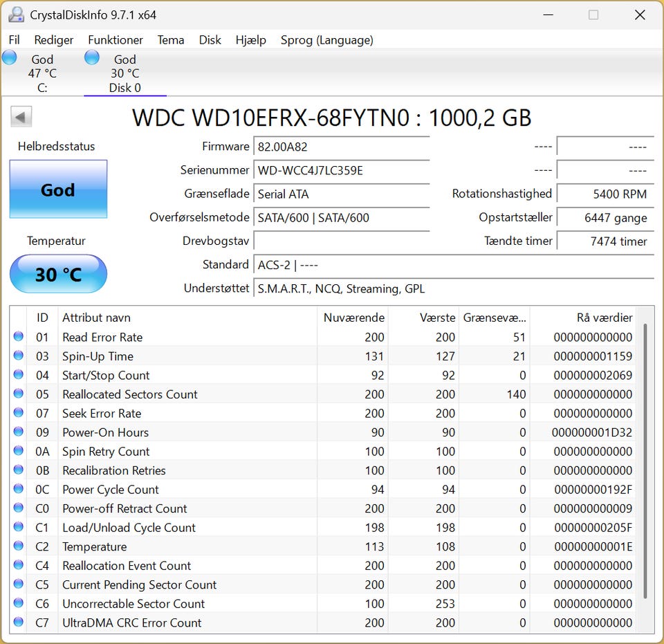Image resolution: width=664 pixels, height=644 pixels.
Task: Click the God health status button
Action: click(x=58, y=190)
